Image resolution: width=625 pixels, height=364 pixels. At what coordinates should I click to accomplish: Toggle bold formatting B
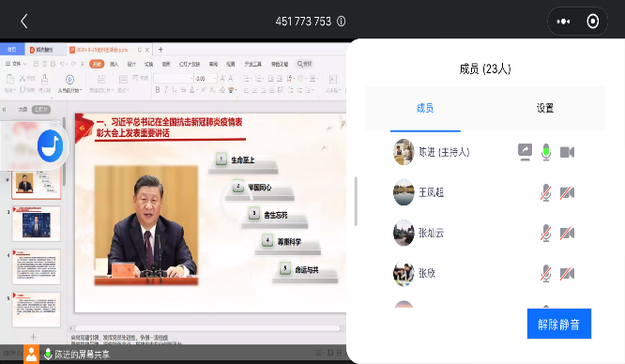[158, 90]
